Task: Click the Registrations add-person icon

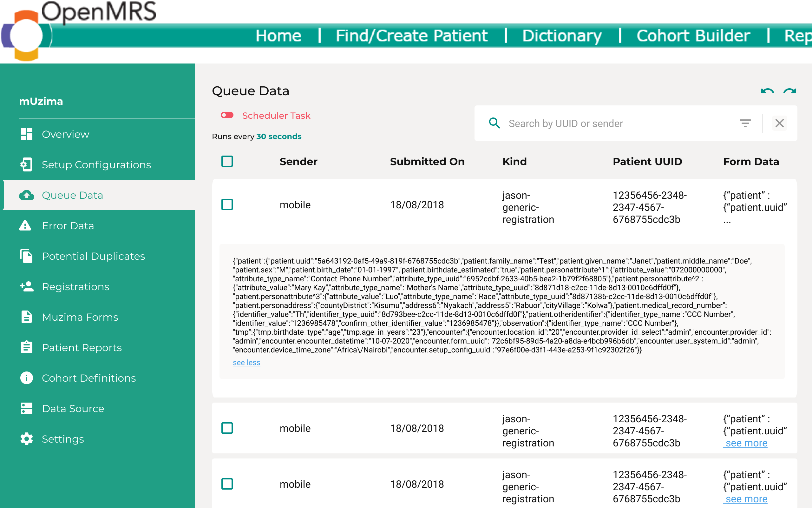Action: coord(27,286)
